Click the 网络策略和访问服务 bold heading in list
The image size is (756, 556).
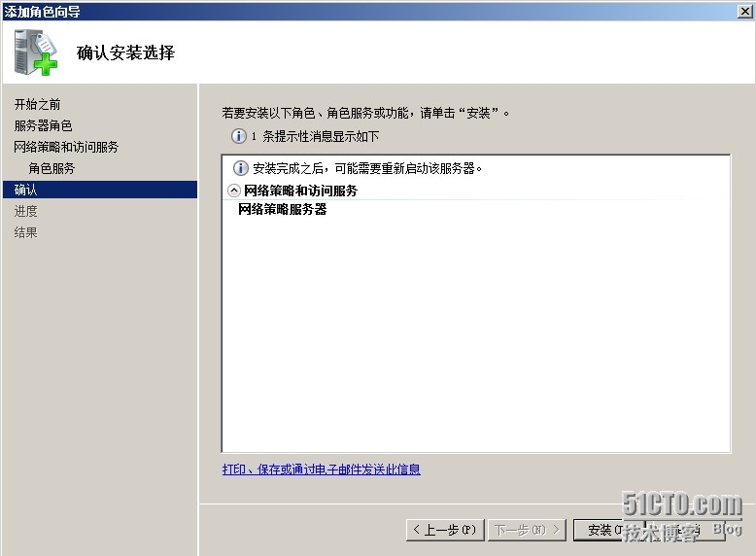tap(300, 191)
